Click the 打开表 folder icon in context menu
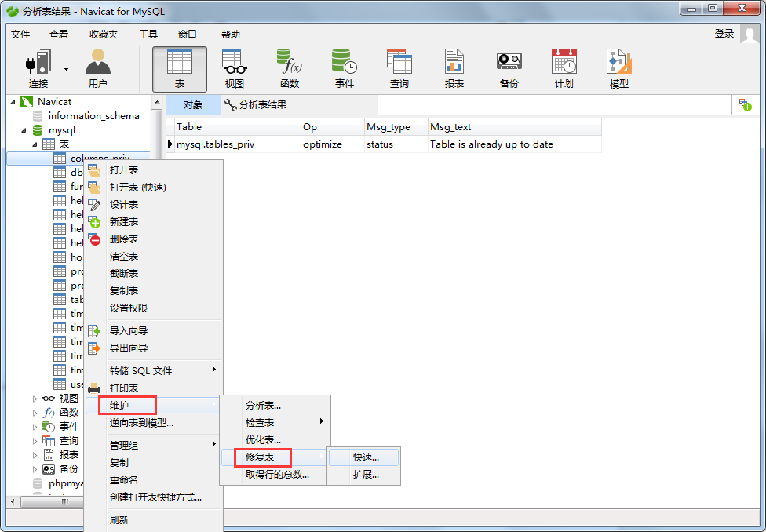 [x=94, y=170]
